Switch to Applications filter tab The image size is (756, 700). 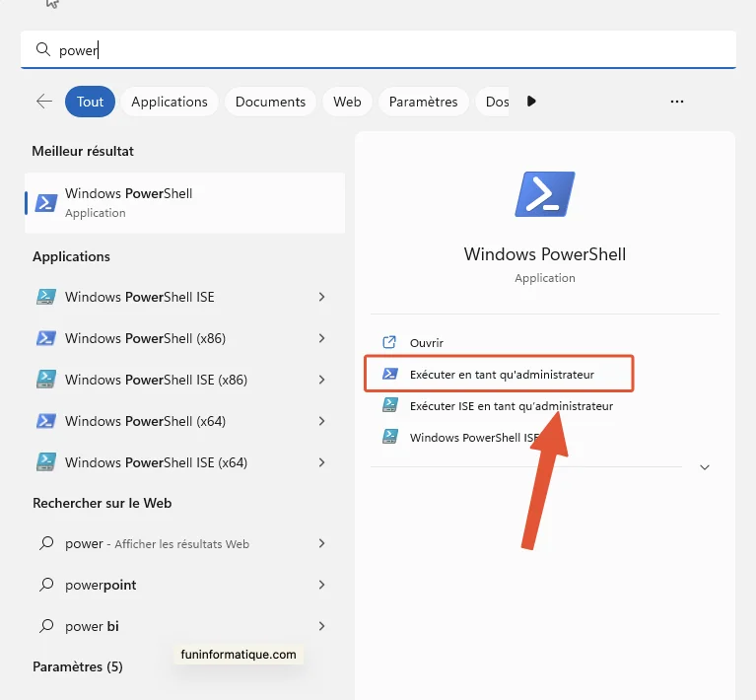coord(170,102)
